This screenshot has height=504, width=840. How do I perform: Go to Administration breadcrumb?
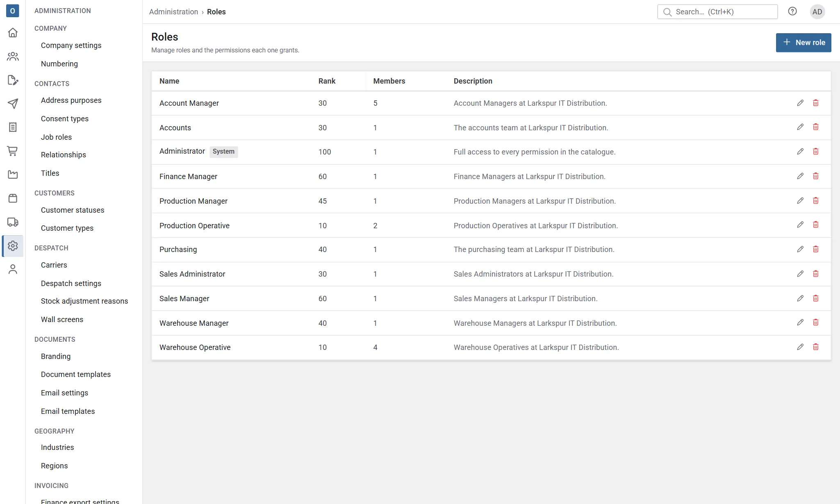pyautogui.click(x=173, y=12)
